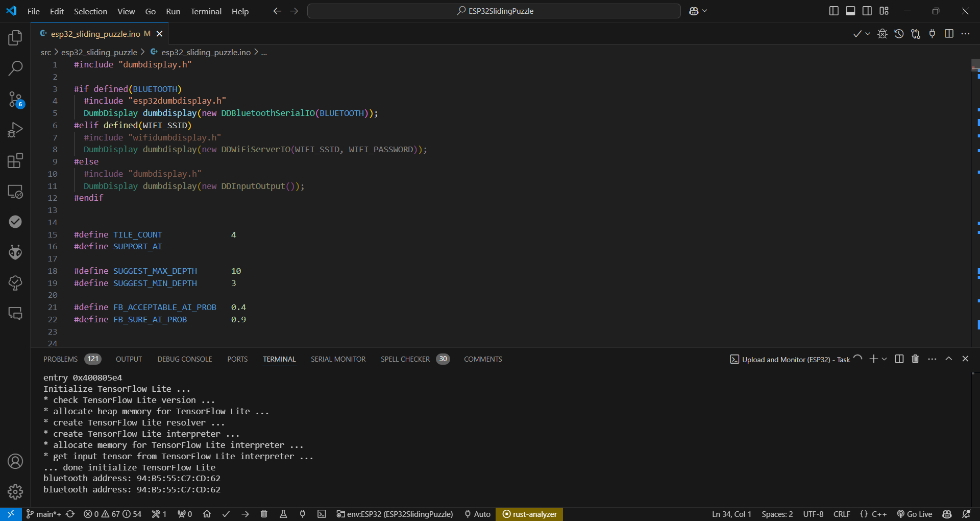Change indentation Spaces: 2
The height and width of the screenshot is (521, 980).
777,514
